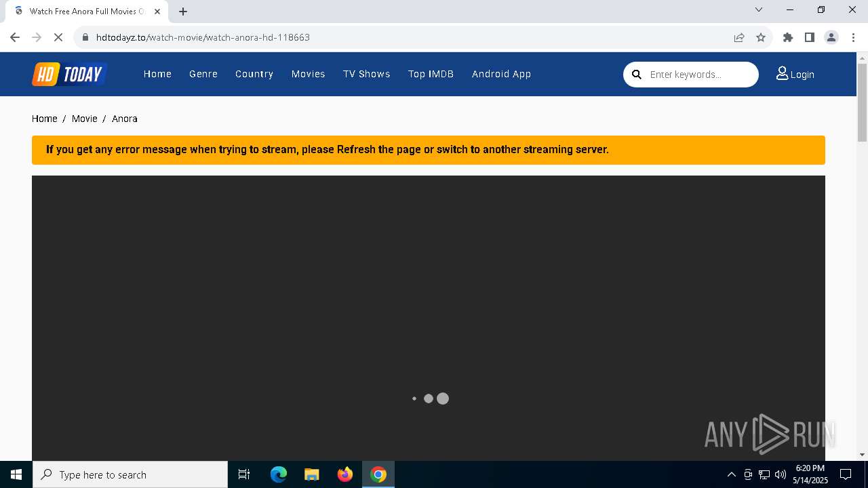
Task: Click the browser forward arrow
Action: click(x=37, y=37)
